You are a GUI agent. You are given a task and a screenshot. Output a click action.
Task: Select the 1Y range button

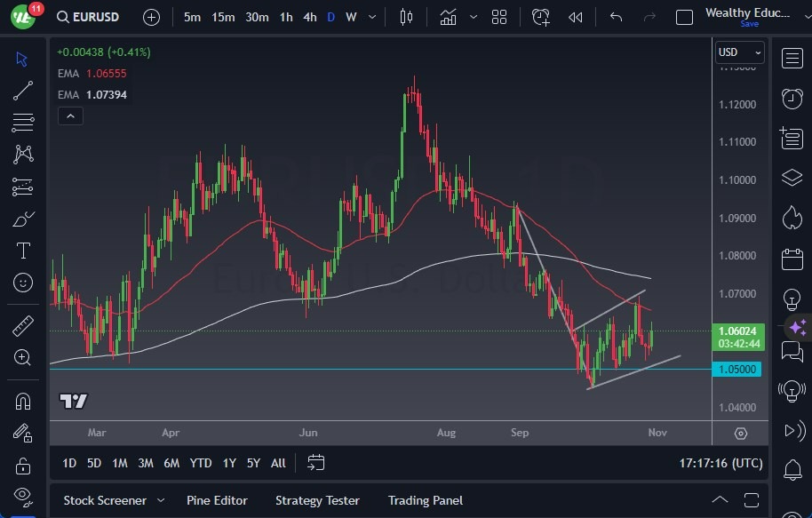point(228,463)
